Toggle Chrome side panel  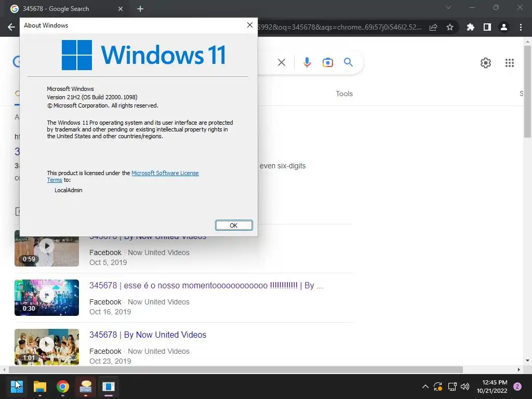pyautogui.click(x=487, y=27)
